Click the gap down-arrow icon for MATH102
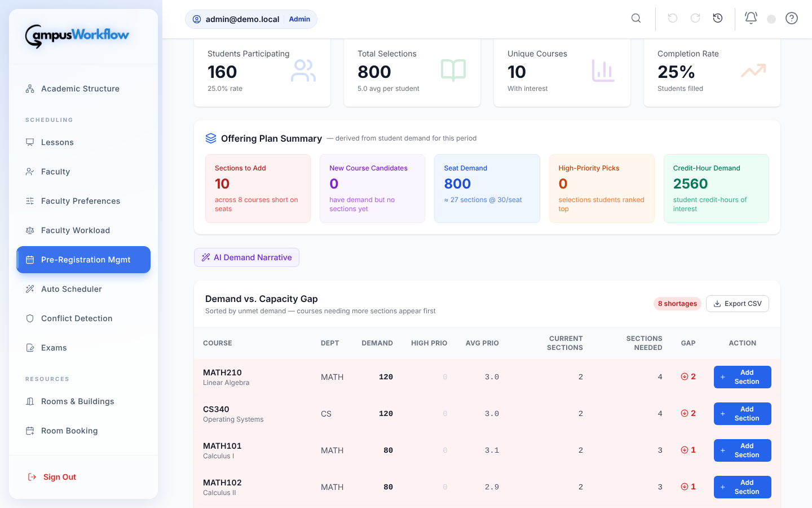 pos(685,487)
